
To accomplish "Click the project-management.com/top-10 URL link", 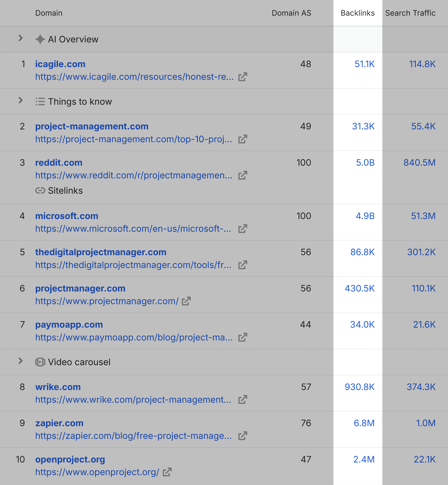I will (x=134, y=139).
